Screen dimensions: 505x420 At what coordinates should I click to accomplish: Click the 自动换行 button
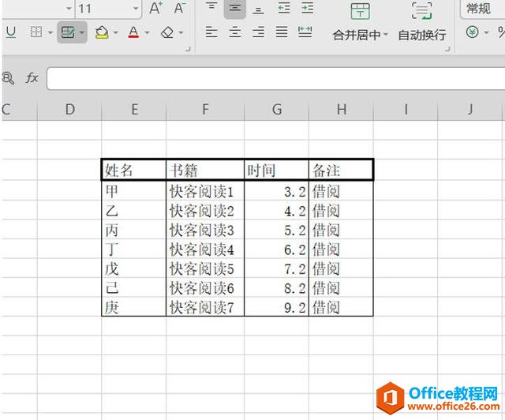pyautogui.click(x=422, y=35)
